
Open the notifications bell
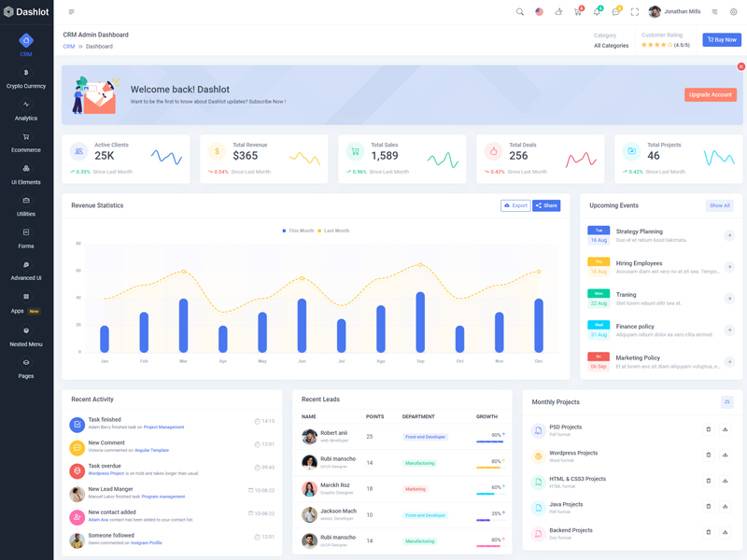point(597,12)
